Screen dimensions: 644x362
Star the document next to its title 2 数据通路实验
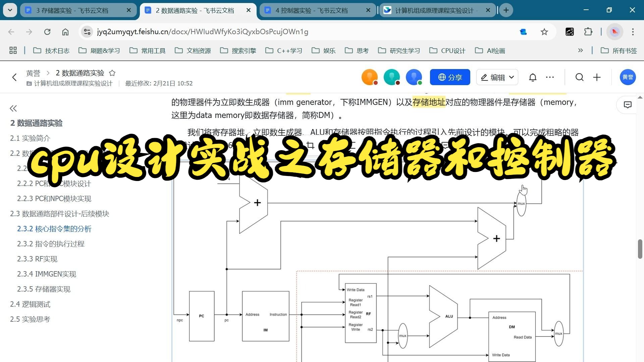(x=112, y=73)
